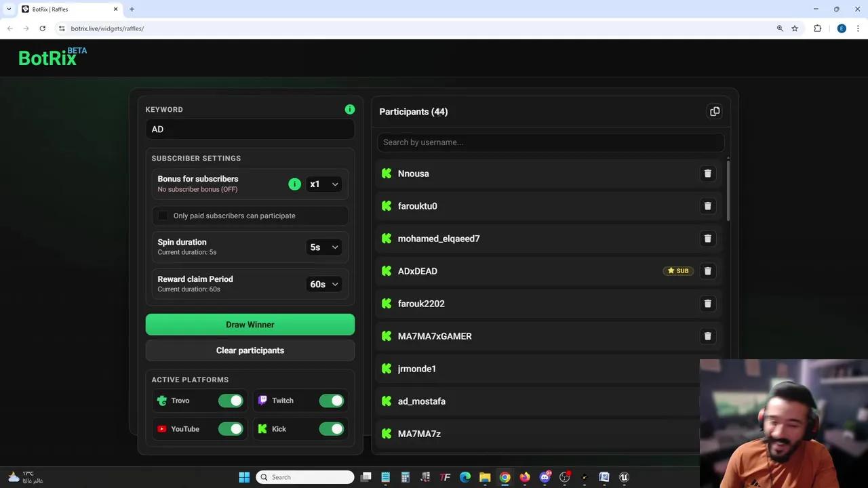Change the Reward claim Period 60s dropdown
868x488 pixels.
[x=323, y=285]
